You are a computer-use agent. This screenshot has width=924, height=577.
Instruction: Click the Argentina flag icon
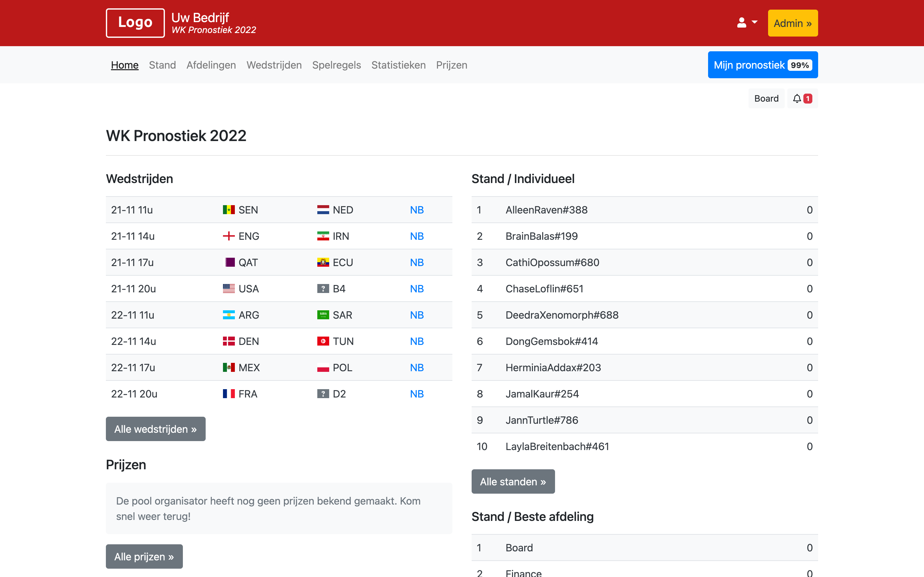[x=229, y=315]
